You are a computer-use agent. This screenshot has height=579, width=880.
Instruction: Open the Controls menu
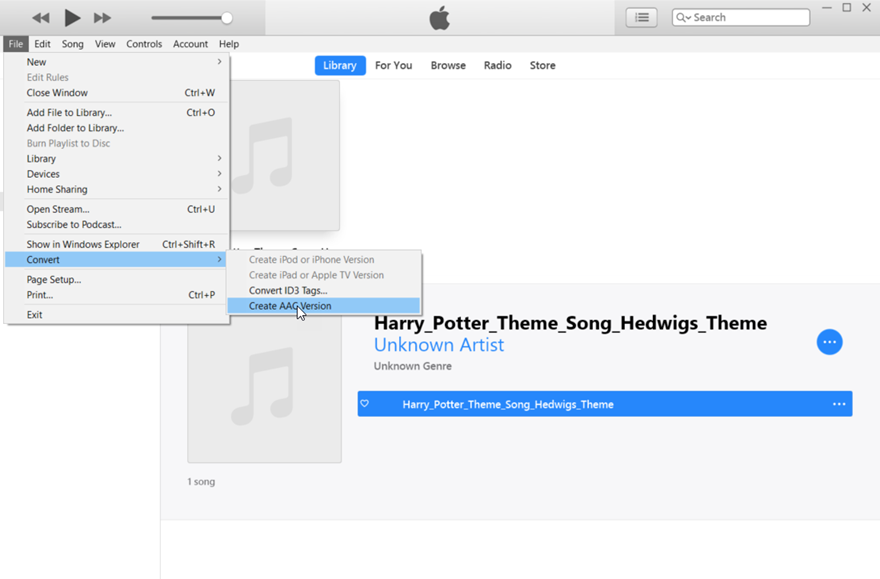[144, 44]
